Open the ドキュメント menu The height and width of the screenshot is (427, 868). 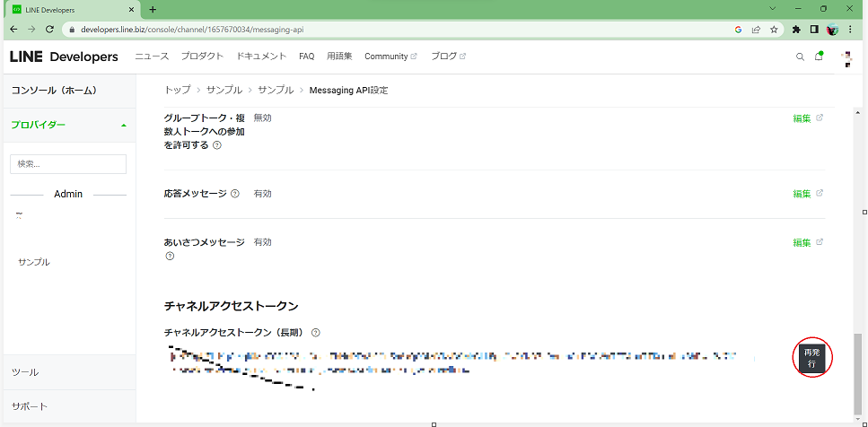261,56
